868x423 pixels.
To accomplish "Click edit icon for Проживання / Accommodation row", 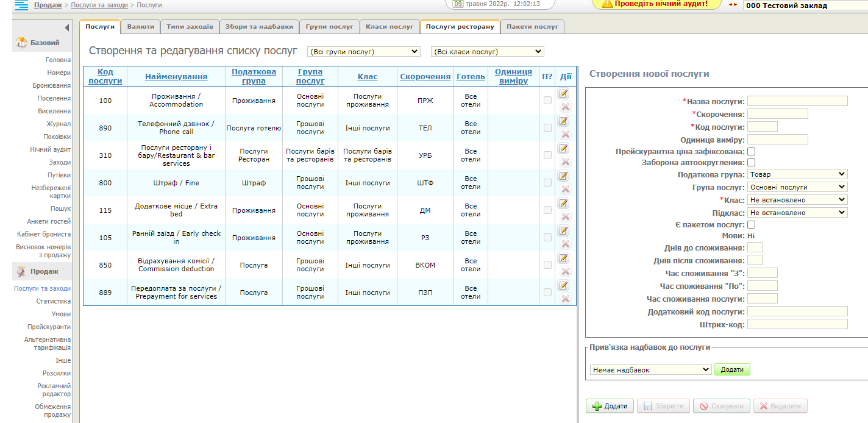I will 564,94.
